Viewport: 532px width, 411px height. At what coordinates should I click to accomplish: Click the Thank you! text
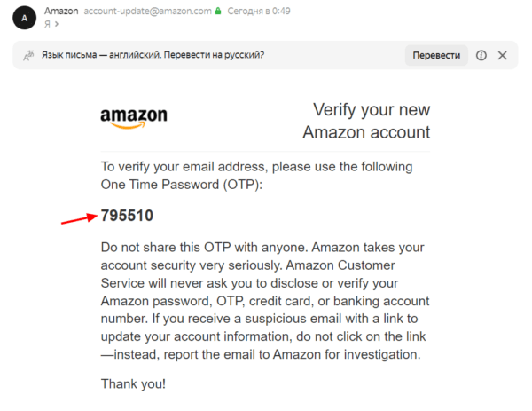[133, 384]
